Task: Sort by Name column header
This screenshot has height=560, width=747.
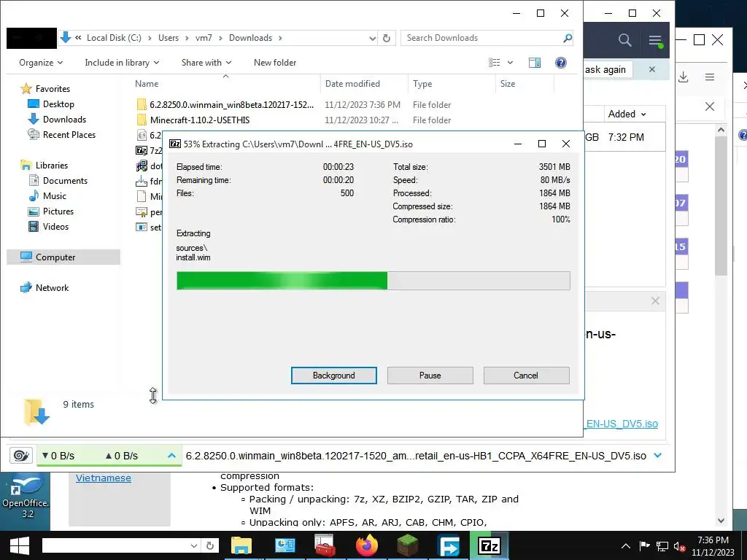Action: [x=147, y=84]
